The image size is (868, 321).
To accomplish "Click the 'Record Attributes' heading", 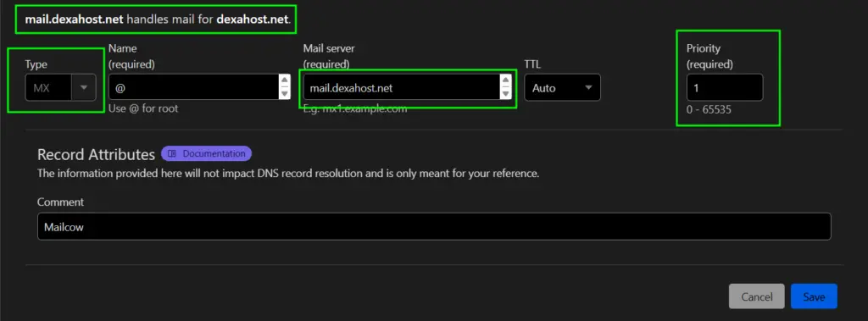I will click(96, 154).
